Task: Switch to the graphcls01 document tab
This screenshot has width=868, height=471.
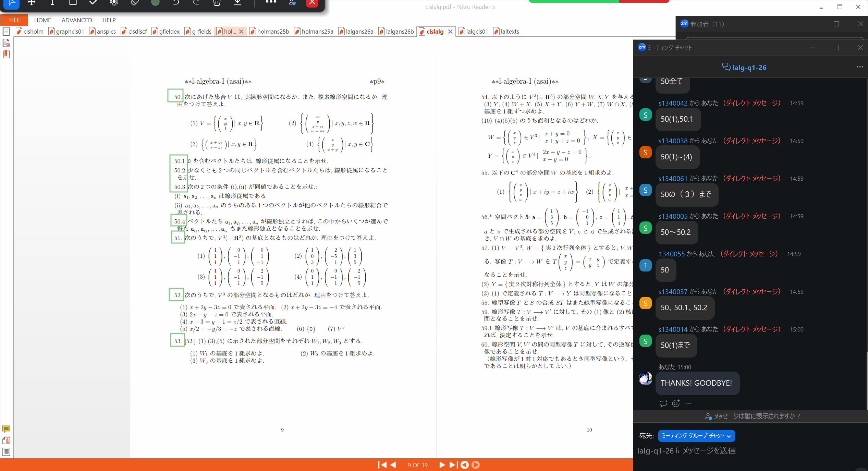Action: [67, 32]
